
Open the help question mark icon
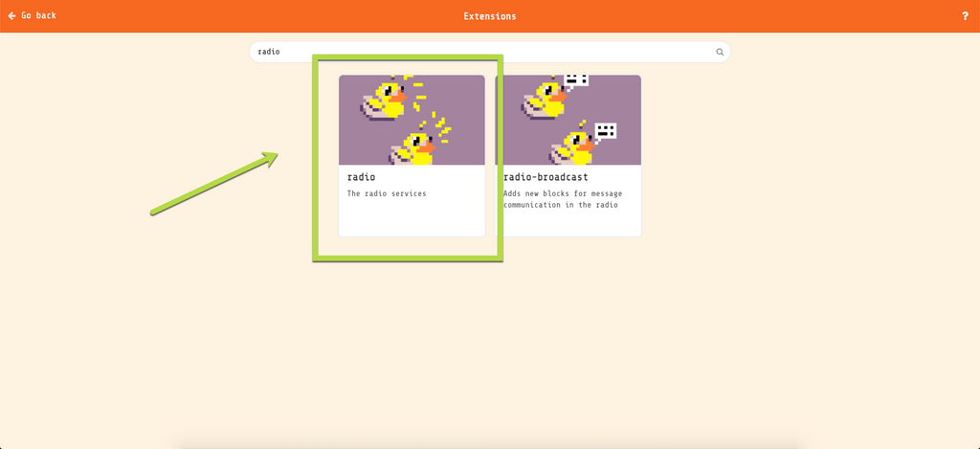[965, 16]
